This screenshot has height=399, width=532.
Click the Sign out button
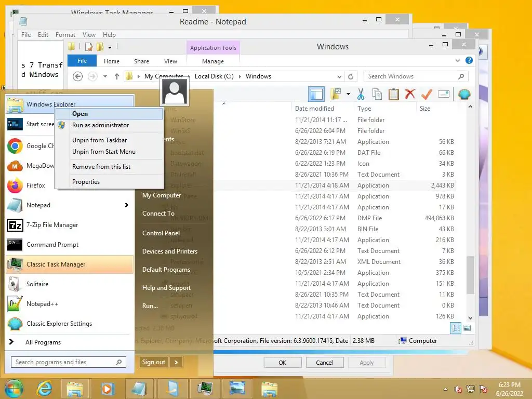point(154,362)
